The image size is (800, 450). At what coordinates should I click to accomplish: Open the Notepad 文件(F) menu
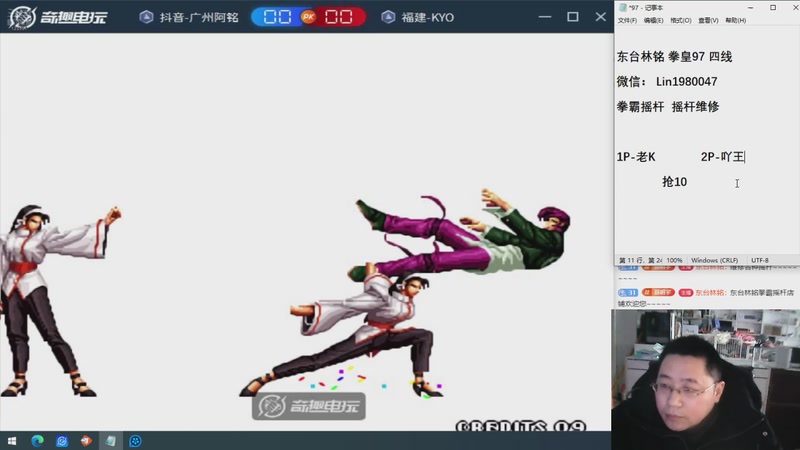[x=627, y=20]
